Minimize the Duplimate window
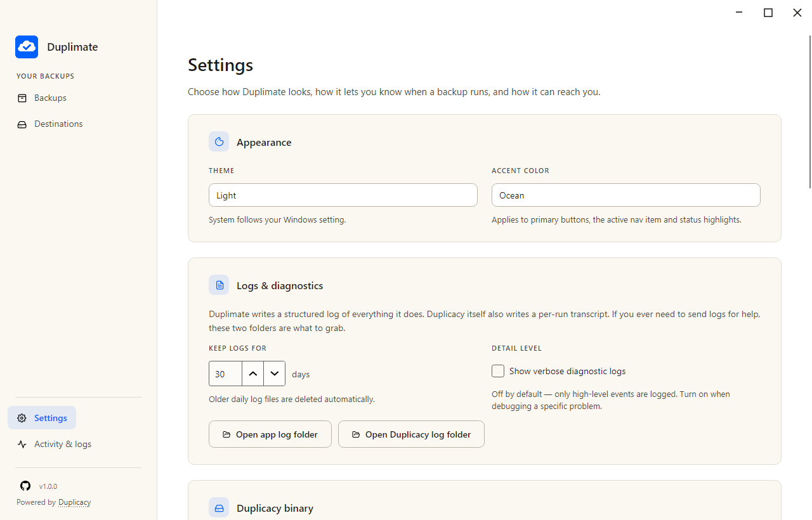Image resolution: width=812 pixels, height=520 pixels. (739, 13)
